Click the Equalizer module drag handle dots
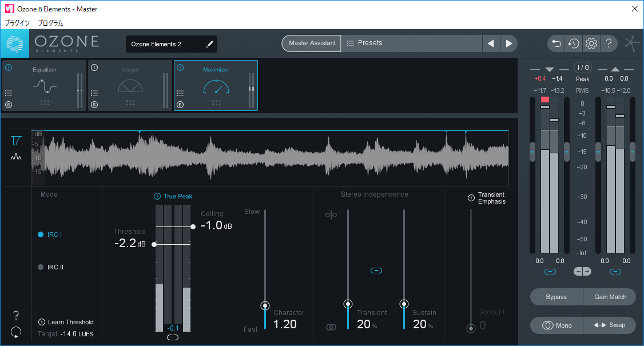The image size is (644, 346). point(45,102)
